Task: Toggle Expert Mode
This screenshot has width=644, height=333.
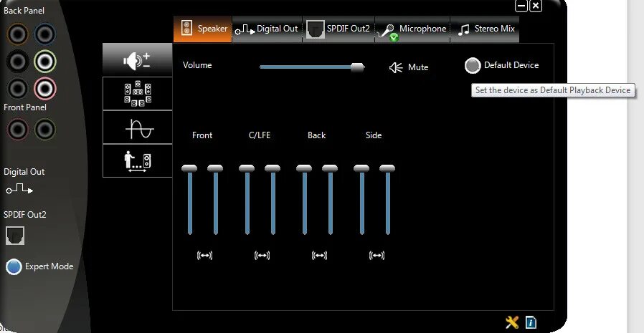Action: [14, 266]
